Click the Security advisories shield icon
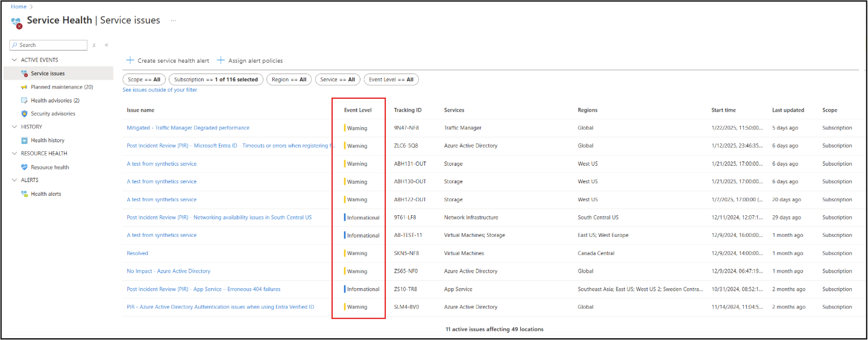The height and width of the screenshot is (340, 868). [x=24, y=114]
